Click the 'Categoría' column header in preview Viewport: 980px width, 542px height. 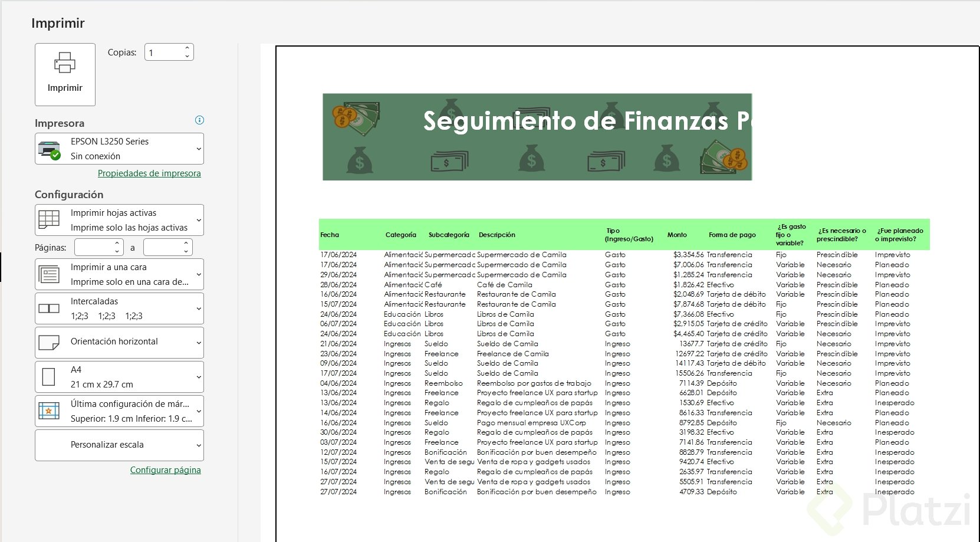(401, 235)
